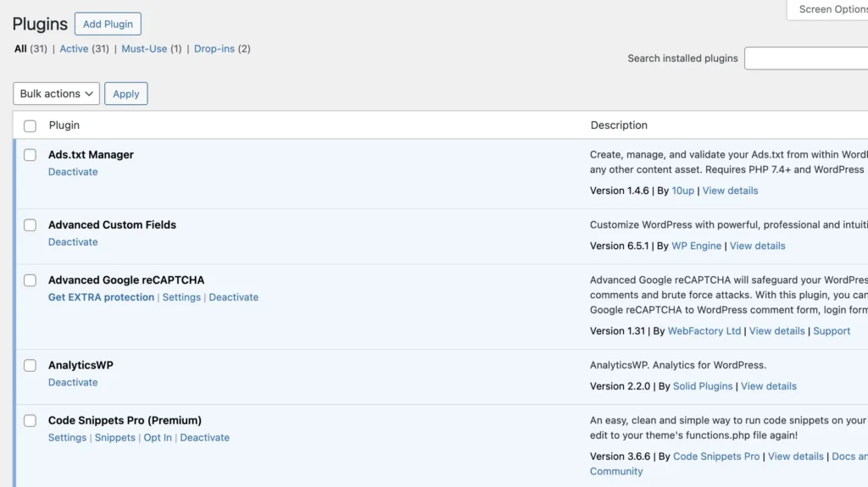Open the Solid Plugins author link
The image size is (868, 487).
703,386
